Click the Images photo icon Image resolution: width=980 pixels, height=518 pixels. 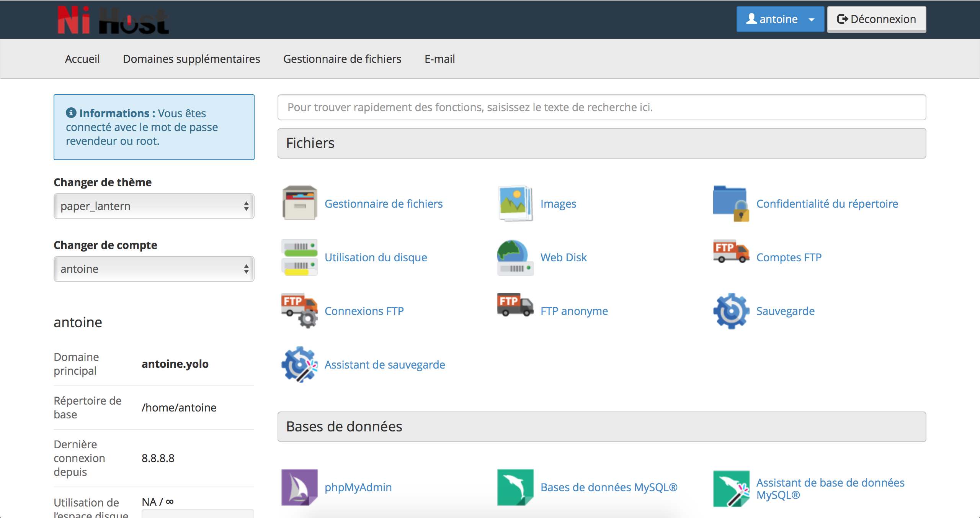(516, 203)
